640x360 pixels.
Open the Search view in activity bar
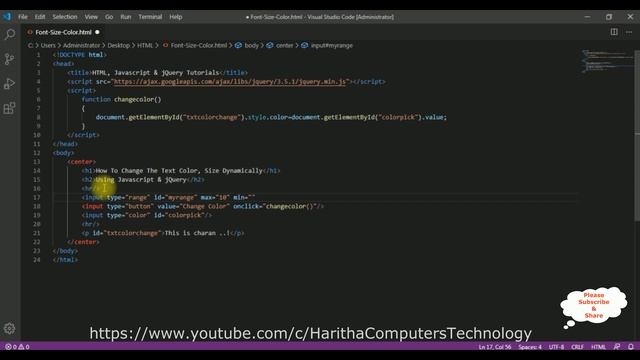pyautogui.click(x=9, y=34)
